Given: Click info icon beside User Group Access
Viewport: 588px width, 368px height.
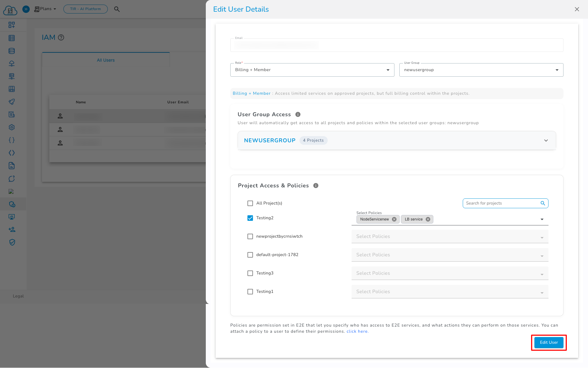Looking at the screenshot, I should (x=298, y=114).
